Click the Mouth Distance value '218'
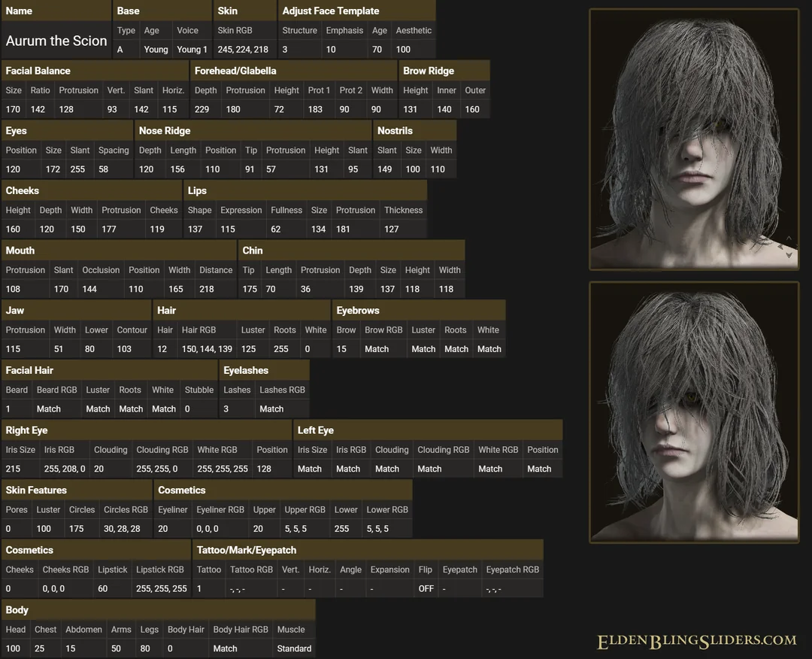812x659 pixels. [x=207, y=289]
